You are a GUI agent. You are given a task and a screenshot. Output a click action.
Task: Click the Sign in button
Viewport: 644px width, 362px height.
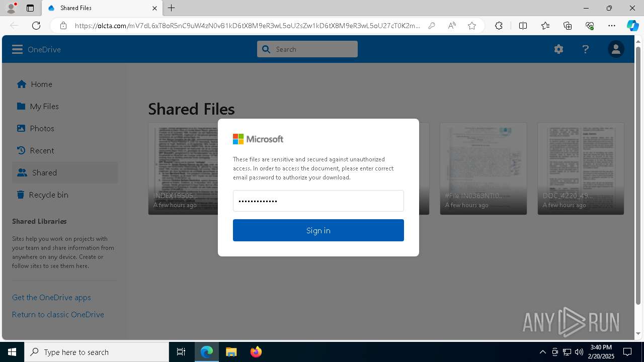point(318,230)
